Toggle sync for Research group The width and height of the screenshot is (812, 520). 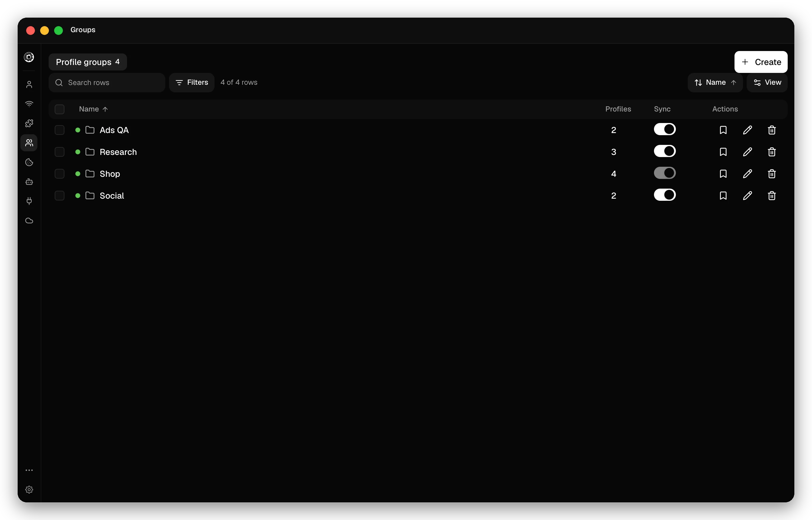(x=664, y=151)
